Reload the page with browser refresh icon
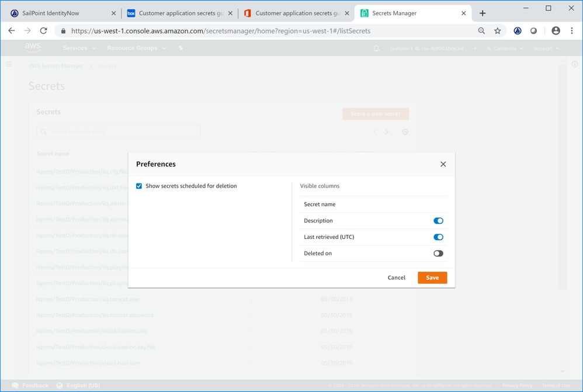Viewport: 583px width, 392px height. click(x=43, y=31)
